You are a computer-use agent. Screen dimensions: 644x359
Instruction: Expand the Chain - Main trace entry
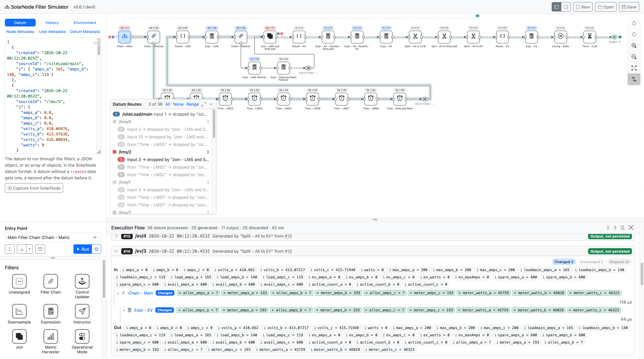[x=118, y=293]
